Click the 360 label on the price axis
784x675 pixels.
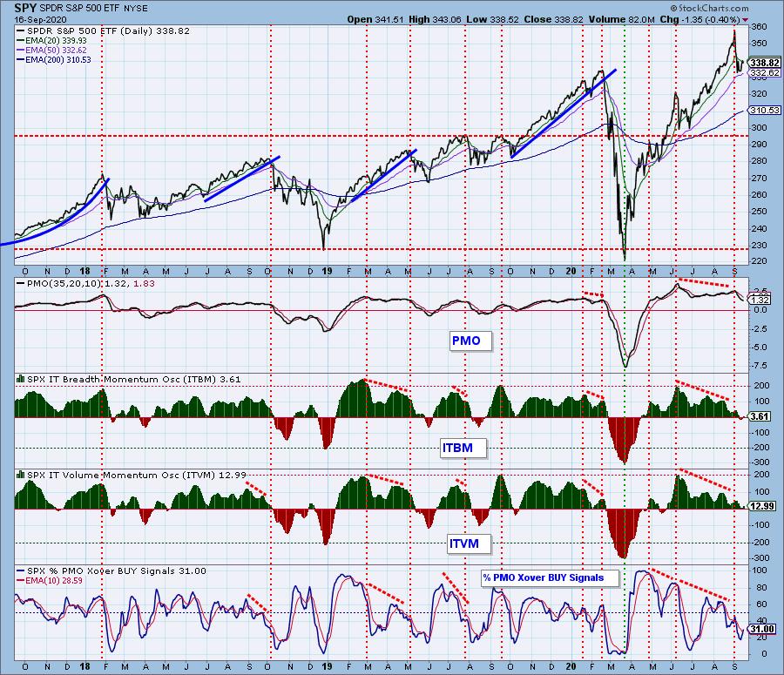(x=759, y=26)
